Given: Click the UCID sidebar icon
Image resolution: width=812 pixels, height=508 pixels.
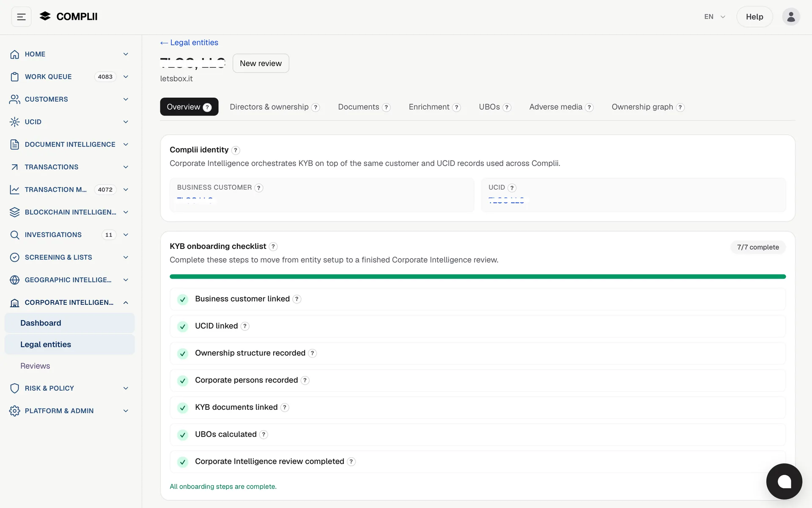Looking at the screenshot, I should [15, 122].
